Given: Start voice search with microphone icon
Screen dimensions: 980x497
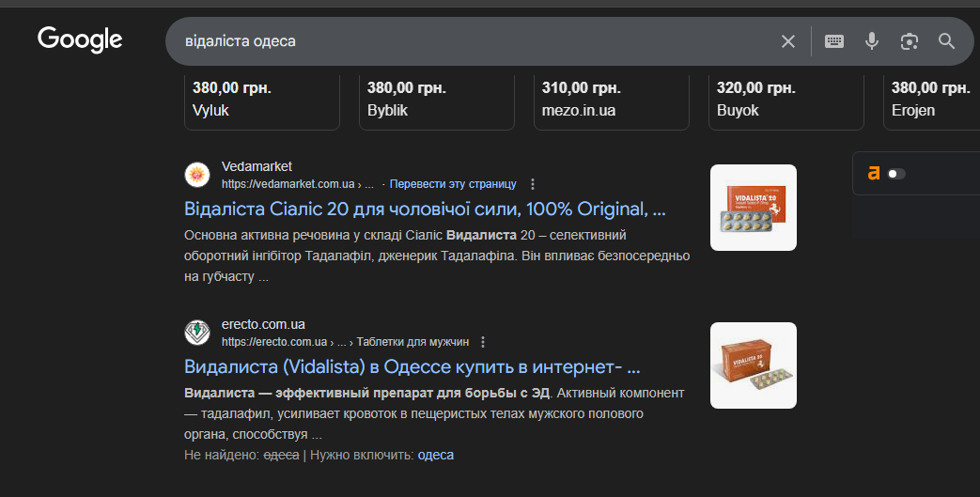Looking at the screenshot, I should [x=872, y=41].
